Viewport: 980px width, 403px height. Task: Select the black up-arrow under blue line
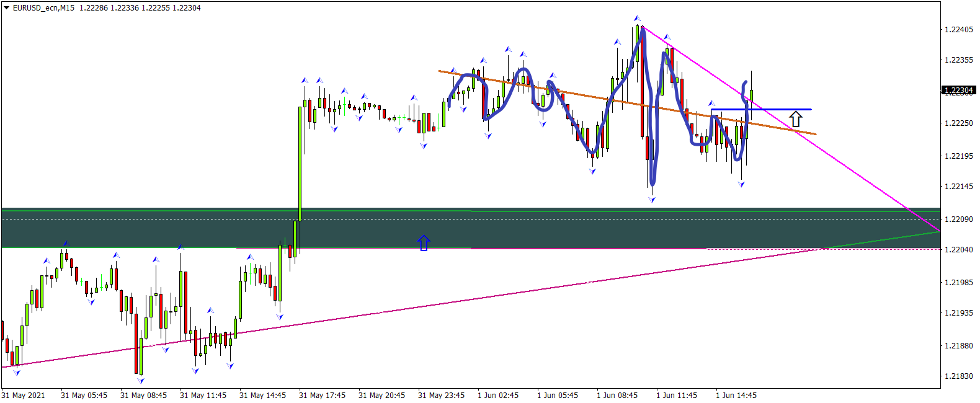pyautogui.click(x=795, y=118)
